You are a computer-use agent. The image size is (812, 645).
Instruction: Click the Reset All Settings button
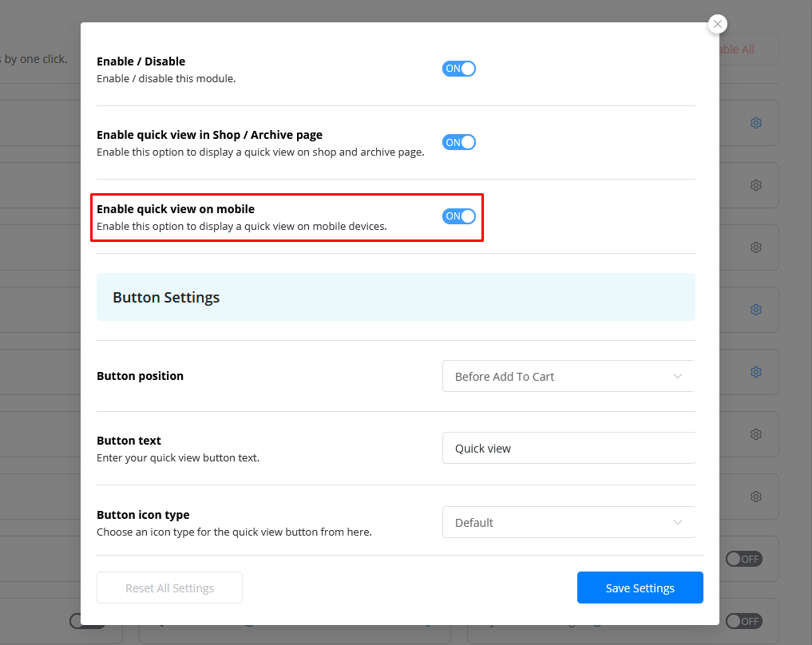click(x=169, y=588)
